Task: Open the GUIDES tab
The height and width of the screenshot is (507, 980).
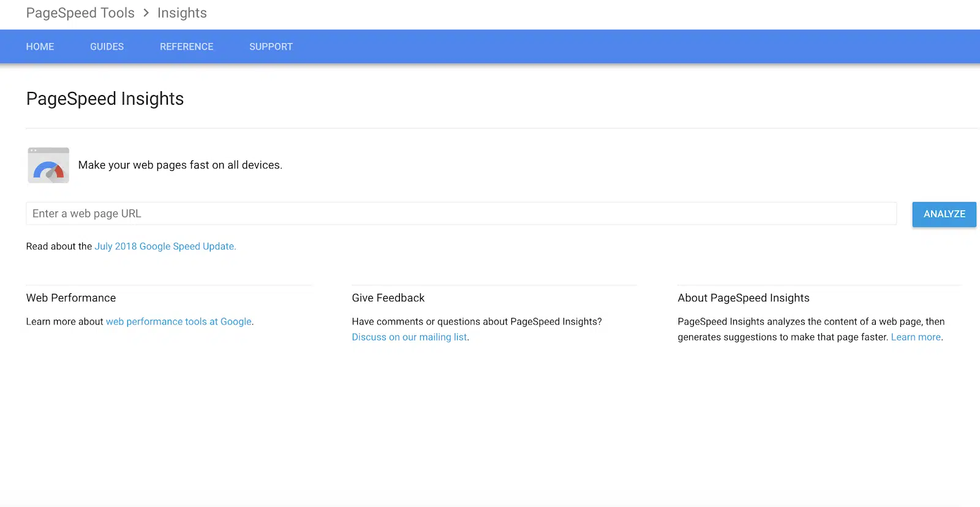Action: (107, 47)
